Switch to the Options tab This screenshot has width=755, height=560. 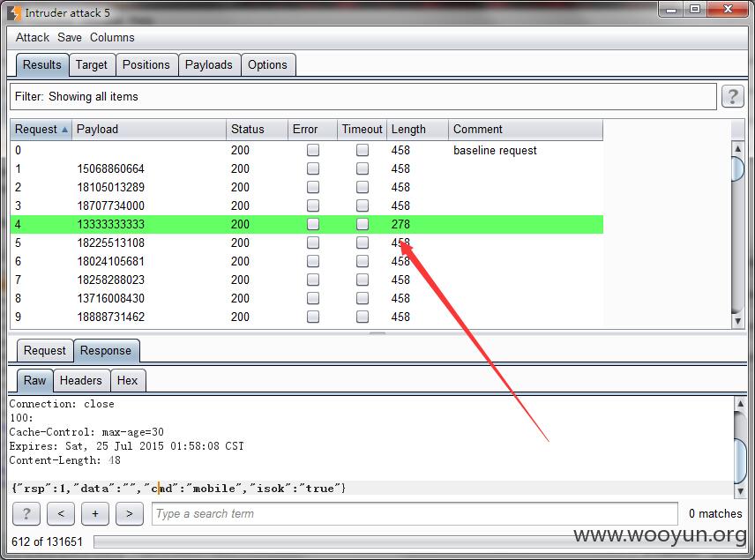click(267, 64)
